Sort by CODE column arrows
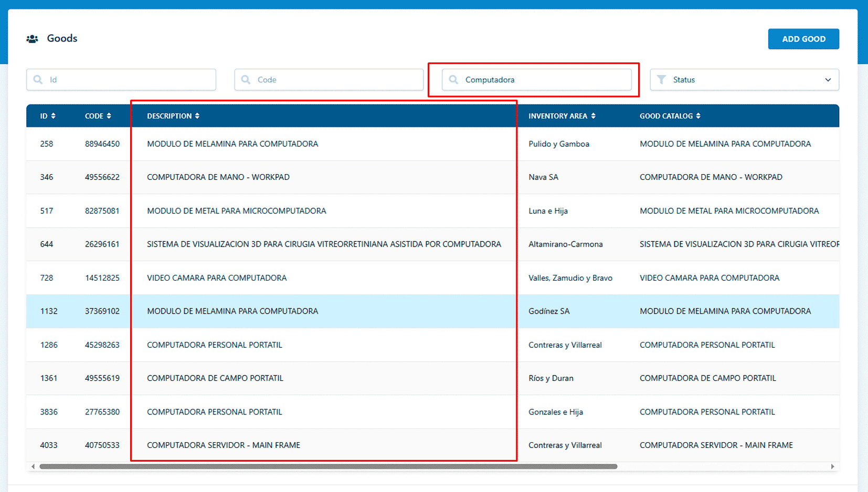Image resolution: width=868 pixels, height=492 pixels. tap(109, 116)
